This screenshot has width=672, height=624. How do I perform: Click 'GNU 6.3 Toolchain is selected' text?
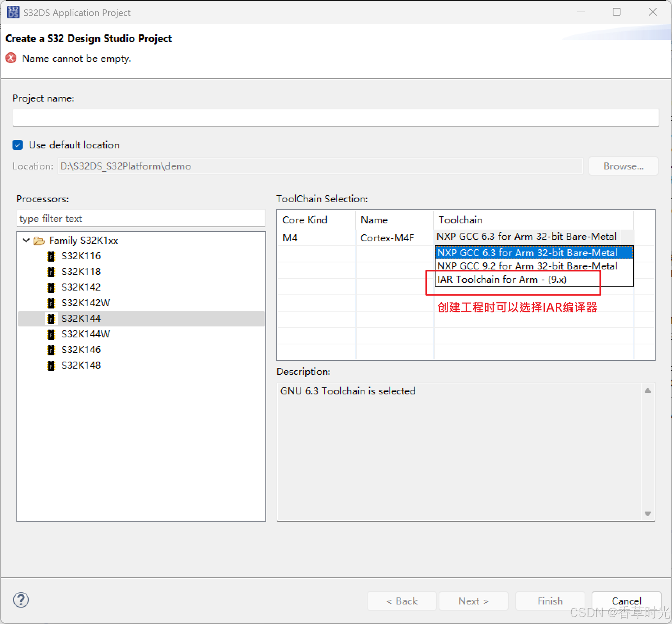(x=348, y=391)
